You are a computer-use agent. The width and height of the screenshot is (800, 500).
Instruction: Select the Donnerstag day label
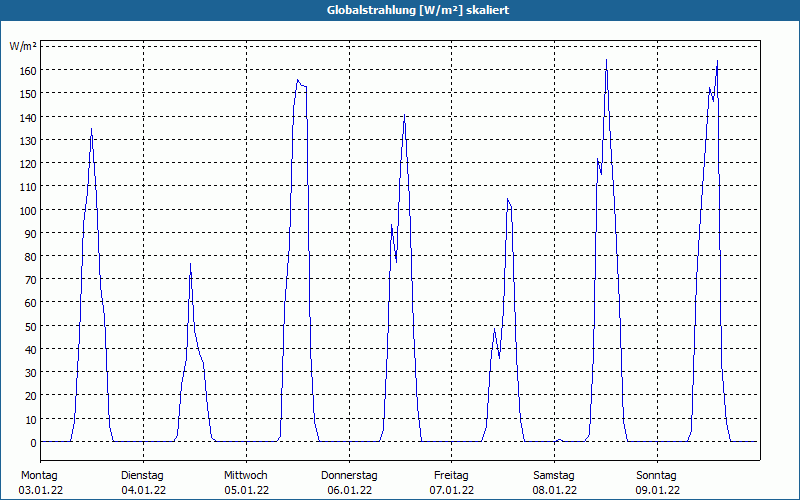click(349, 475)
